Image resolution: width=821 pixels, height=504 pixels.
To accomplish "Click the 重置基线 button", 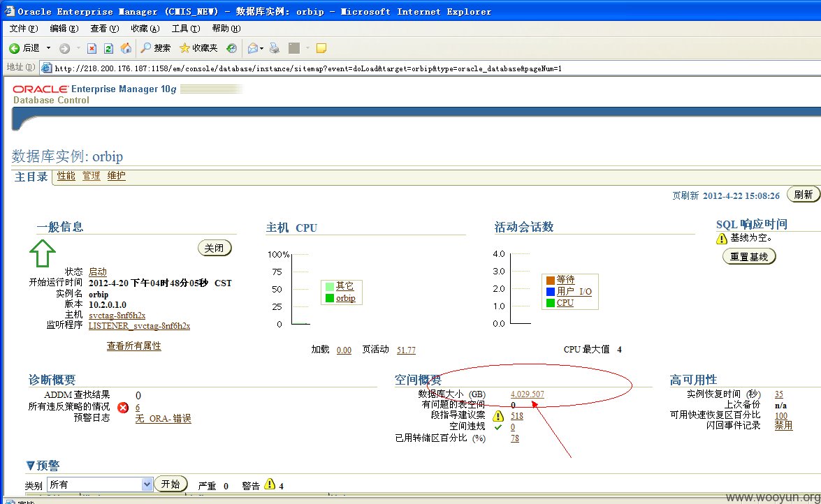I will point(749,256).
